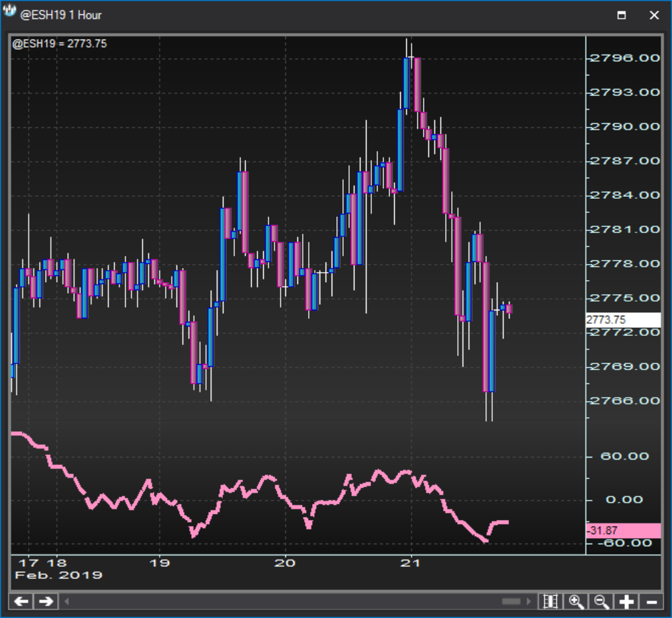The width and height of the screenshot is (672, 618).
Task: Click the Feb. 2019 month label
Action: point(58,575)
